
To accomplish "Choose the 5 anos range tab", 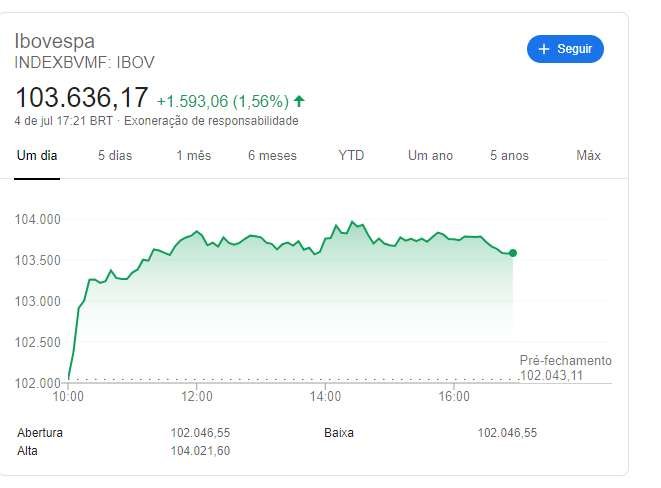I will click(x=509, y=156).
